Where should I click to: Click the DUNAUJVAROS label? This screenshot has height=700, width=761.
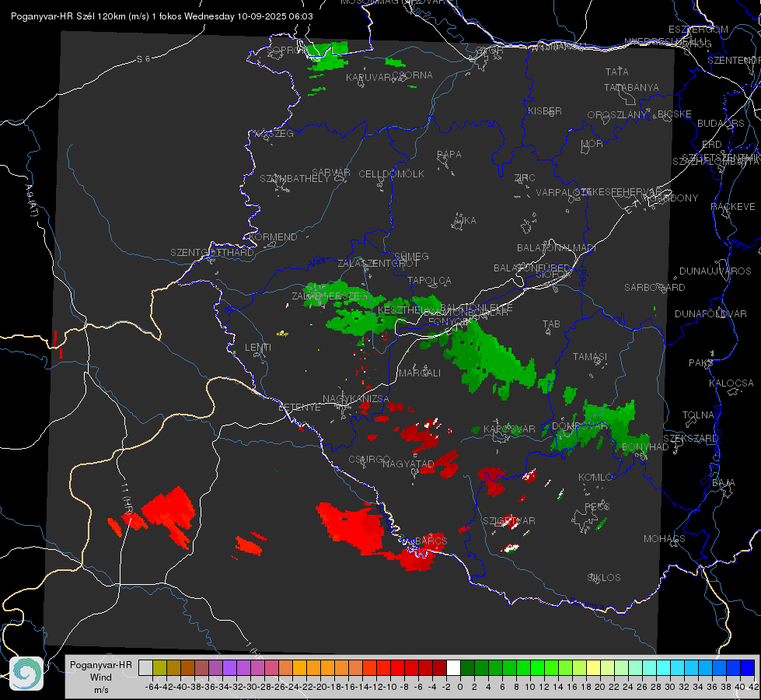pos(715,271)
